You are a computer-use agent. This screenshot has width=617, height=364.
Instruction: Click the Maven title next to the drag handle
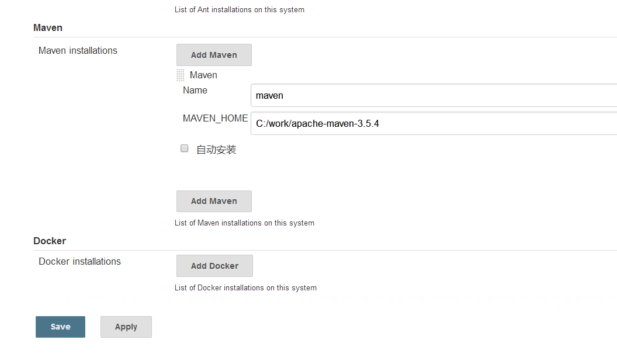[203, 75]
